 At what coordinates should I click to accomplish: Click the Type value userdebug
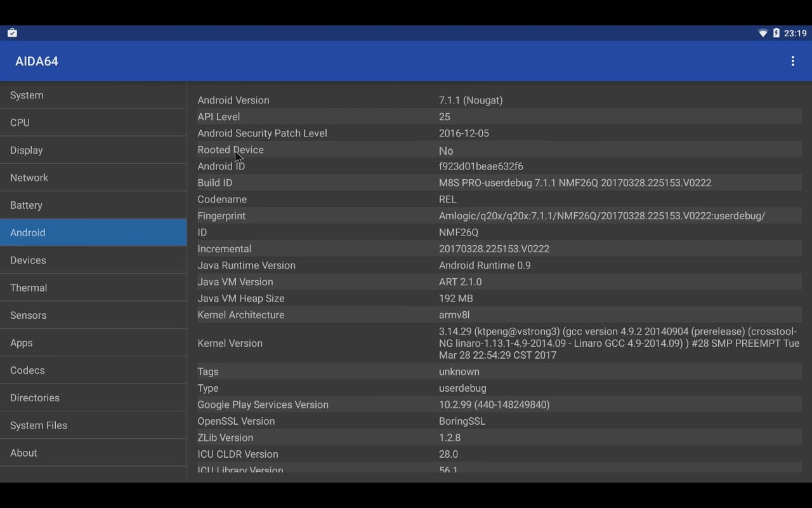[462, 389]
